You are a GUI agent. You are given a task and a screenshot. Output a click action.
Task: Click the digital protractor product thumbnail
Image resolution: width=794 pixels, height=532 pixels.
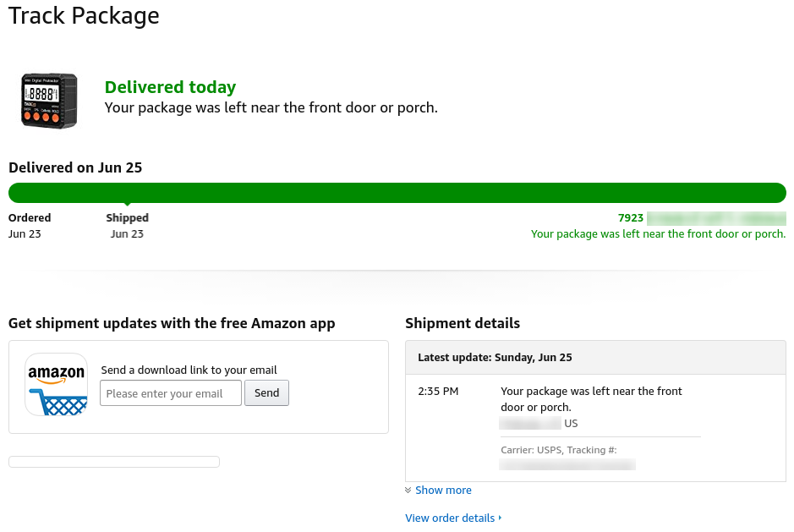(x=49, y=101)
